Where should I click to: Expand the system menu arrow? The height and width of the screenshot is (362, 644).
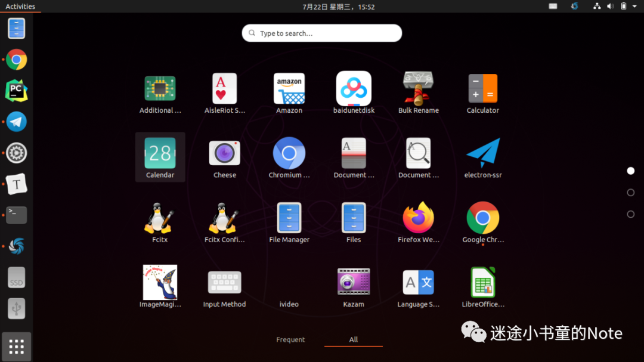coord(634,7)
